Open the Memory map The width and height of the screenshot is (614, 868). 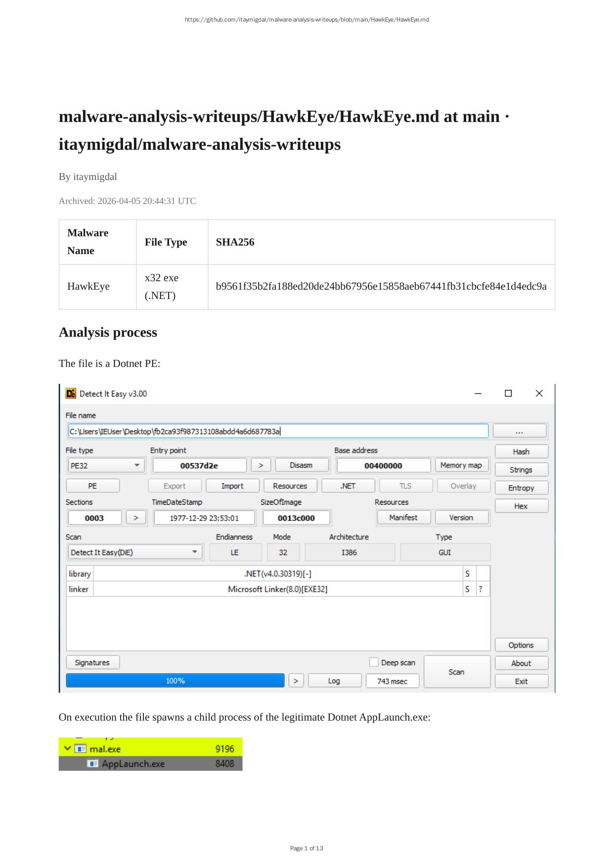pyautogui.click(x=461, y=465)
